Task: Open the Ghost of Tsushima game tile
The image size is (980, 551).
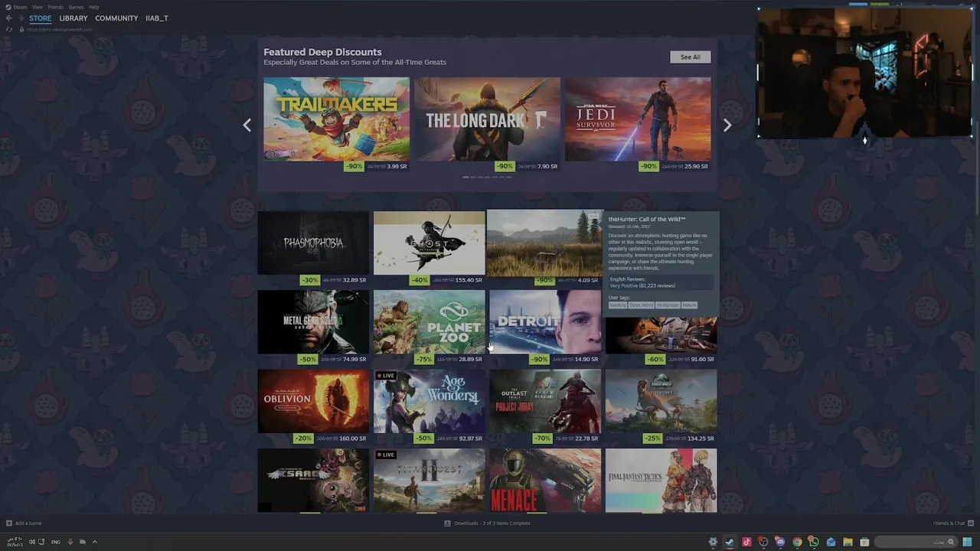Action: tap(429, 243)
